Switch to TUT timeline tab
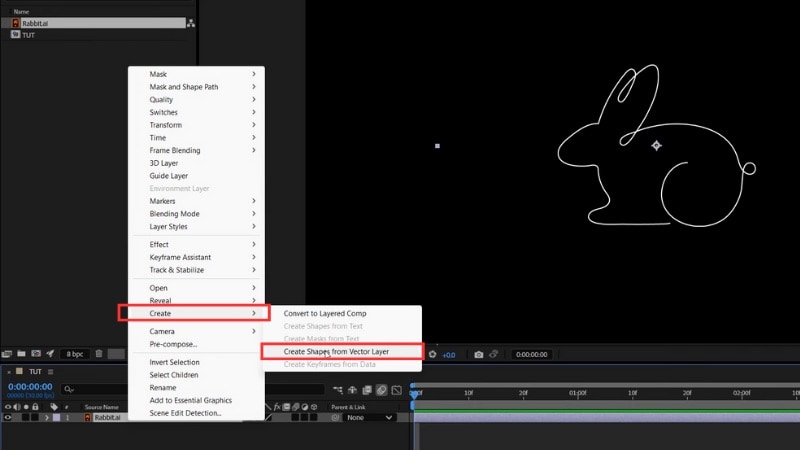Viewport: 800px width, 450px height. click(x=35, y=372)
